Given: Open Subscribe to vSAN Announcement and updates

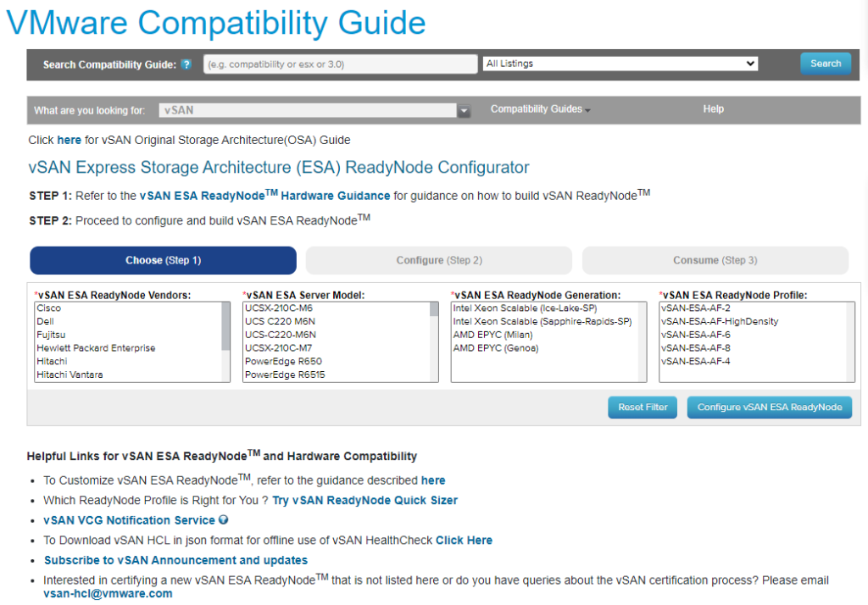Looking at the screenshot, I should coord(175,560).
